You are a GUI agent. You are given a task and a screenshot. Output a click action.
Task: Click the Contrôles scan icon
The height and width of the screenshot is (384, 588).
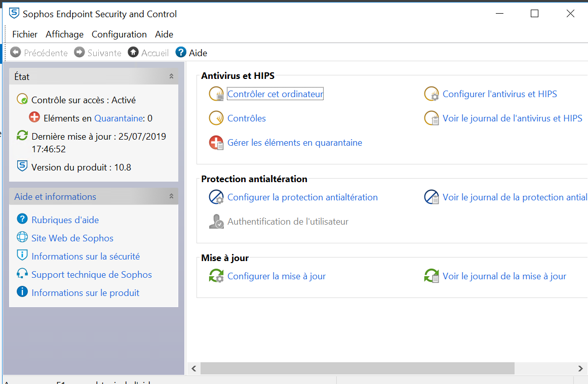pyautogui.click(x=216, y=118)
